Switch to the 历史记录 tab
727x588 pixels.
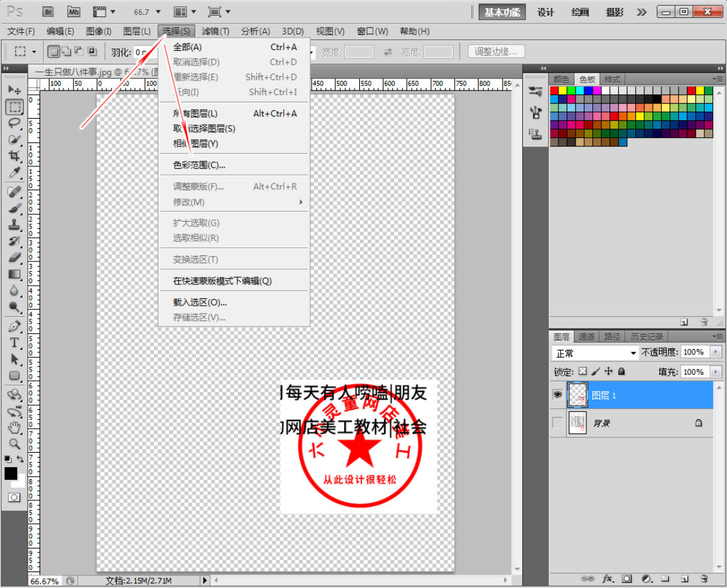[x=647, y=337]
